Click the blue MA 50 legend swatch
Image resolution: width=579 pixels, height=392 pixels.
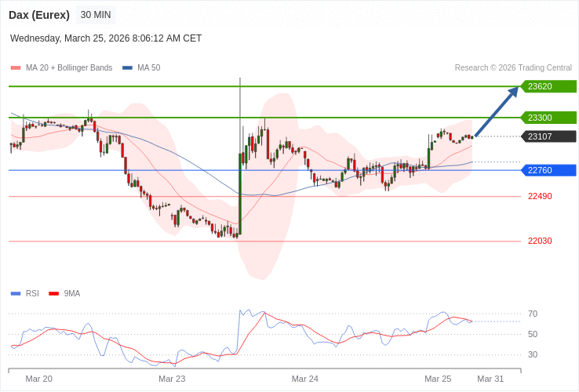pos(127,68)
